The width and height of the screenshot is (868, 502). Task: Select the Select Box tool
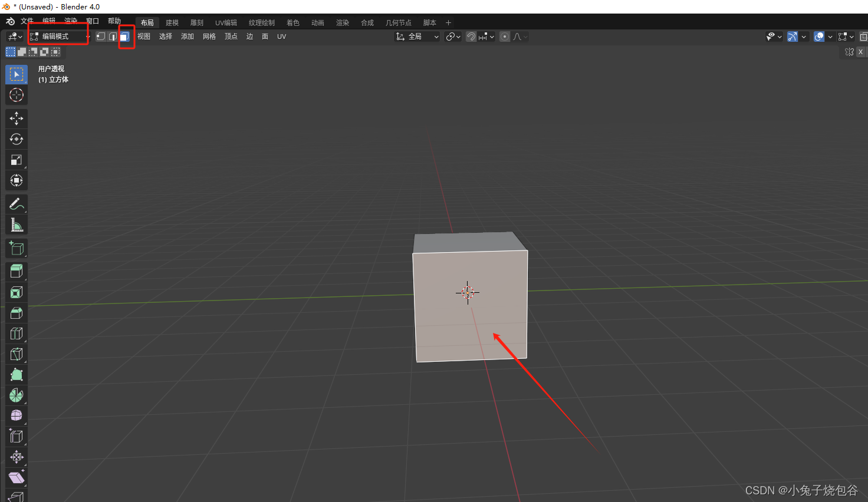[x=17, y=74]
